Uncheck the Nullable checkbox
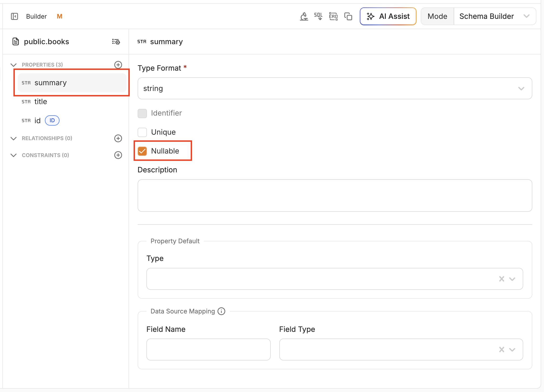Image resolution: width=544 pixels, height=392 pixels. pyautogui.click(x=142, y=151)
